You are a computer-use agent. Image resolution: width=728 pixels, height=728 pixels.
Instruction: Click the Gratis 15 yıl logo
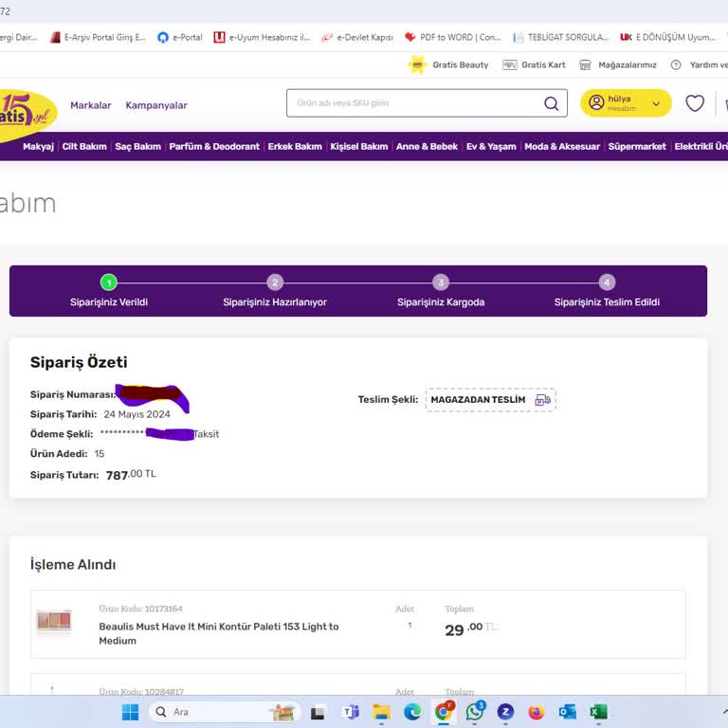click(26, 114)
